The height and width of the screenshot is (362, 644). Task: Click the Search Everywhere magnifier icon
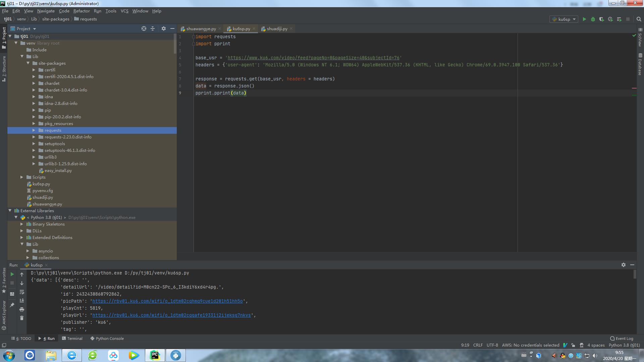pos(639,19)
